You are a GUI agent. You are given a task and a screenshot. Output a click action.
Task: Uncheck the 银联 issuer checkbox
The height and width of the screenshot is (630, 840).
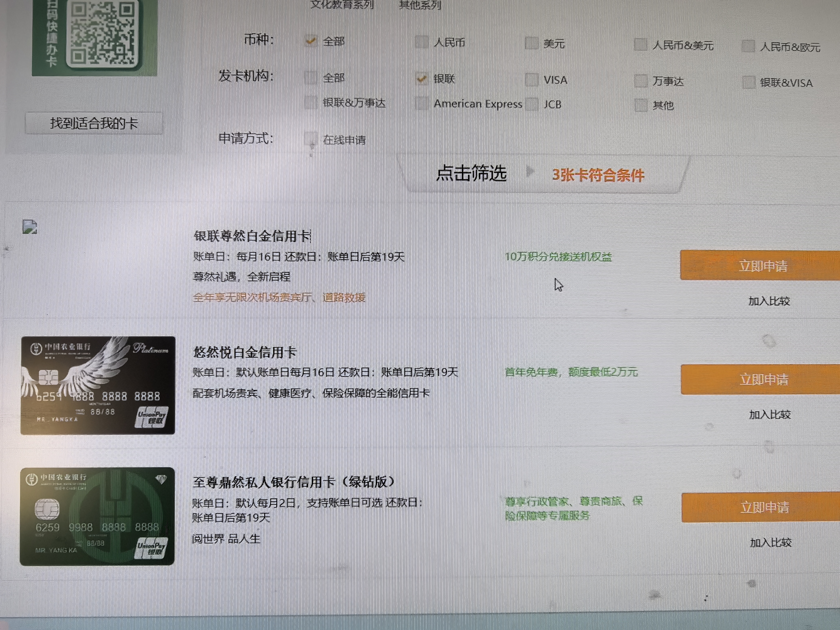click(x=422, y=79)
